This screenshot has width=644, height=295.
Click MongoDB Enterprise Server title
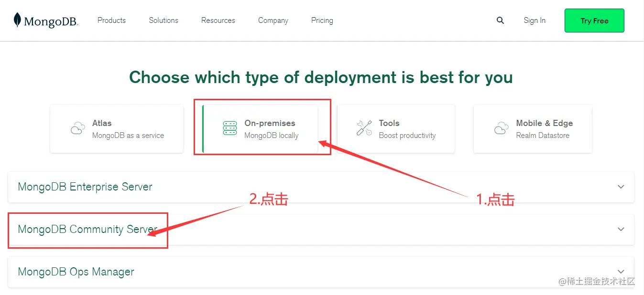pyautogui.click(x=85, y=187)
